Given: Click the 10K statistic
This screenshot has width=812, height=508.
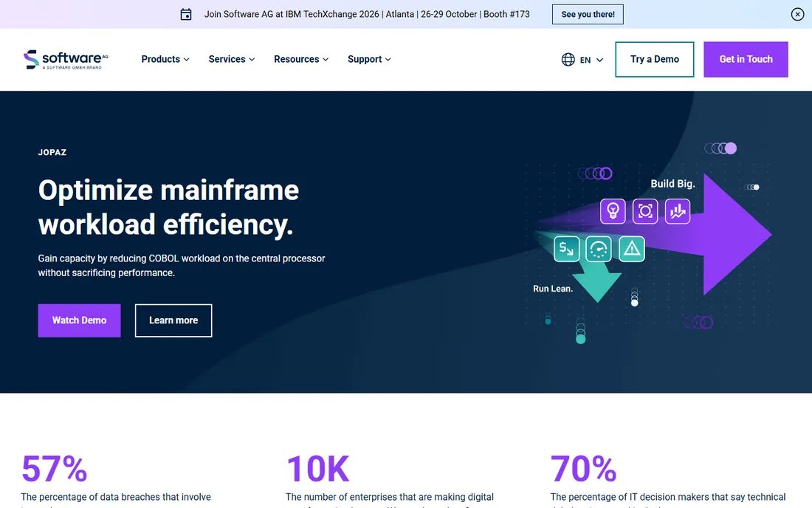Looking at the screenshot, I should [x=318, y=469].
